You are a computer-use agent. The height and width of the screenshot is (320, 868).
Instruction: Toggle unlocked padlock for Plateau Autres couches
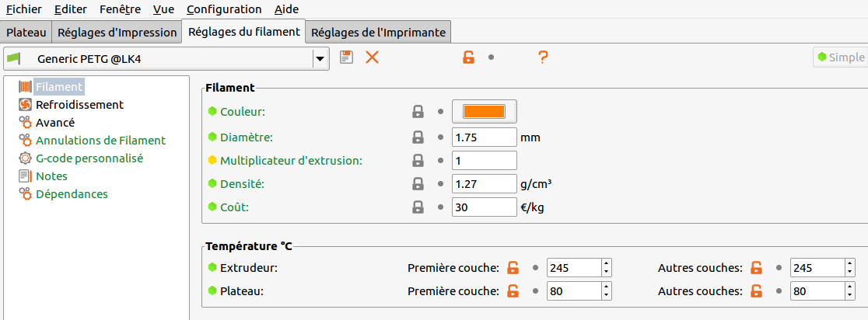coord(757,290)
